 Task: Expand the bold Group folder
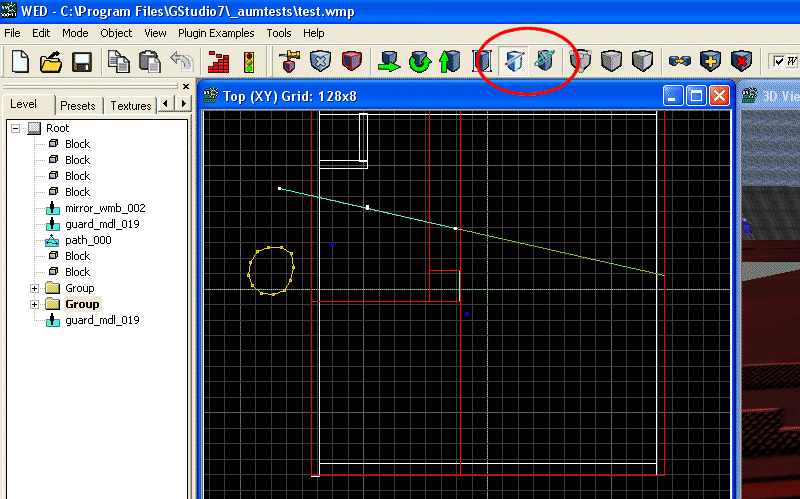(x=35, y=304)
